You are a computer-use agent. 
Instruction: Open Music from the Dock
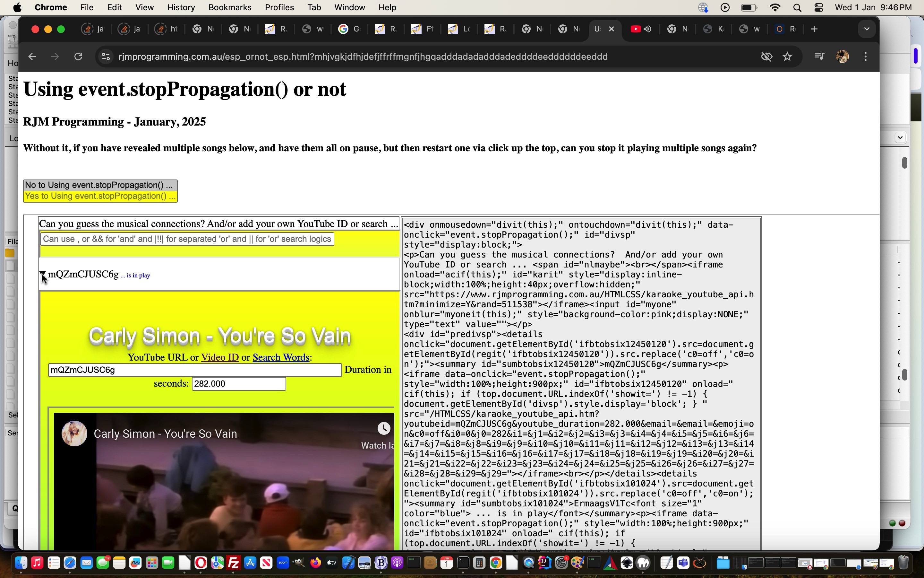coord(38,563)
